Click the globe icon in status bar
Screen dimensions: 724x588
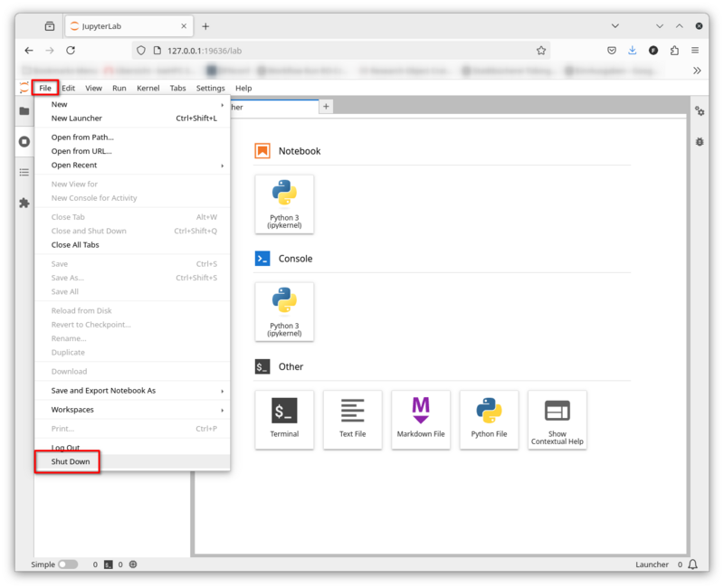133,564
